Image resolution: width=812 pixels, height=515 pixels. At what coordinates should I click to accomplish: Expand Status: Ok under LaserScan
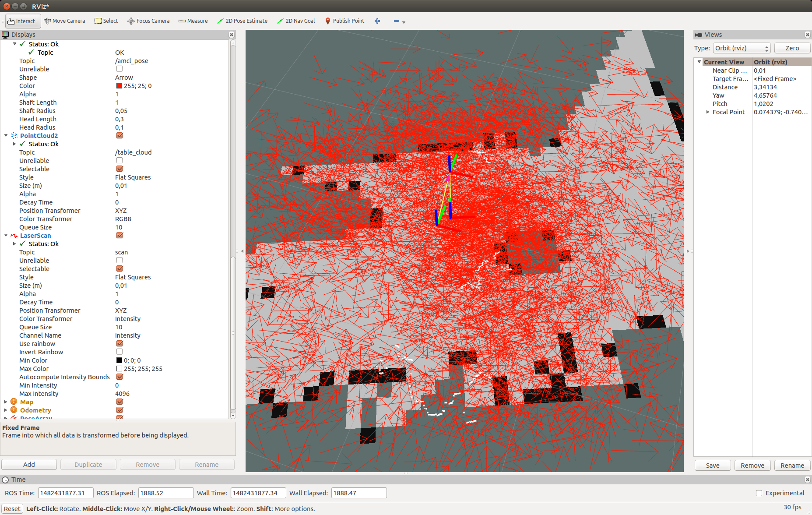[x=14, y=244]
